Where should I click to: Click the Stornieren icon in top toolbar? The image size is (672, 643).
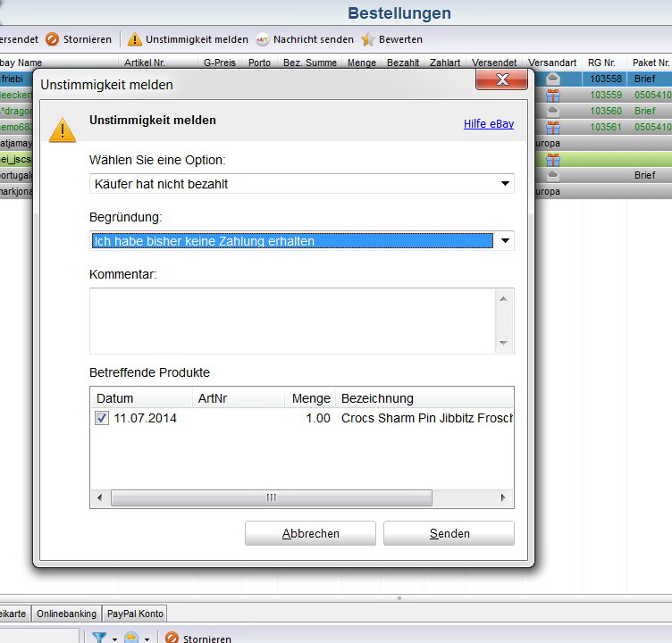[52, 39]
